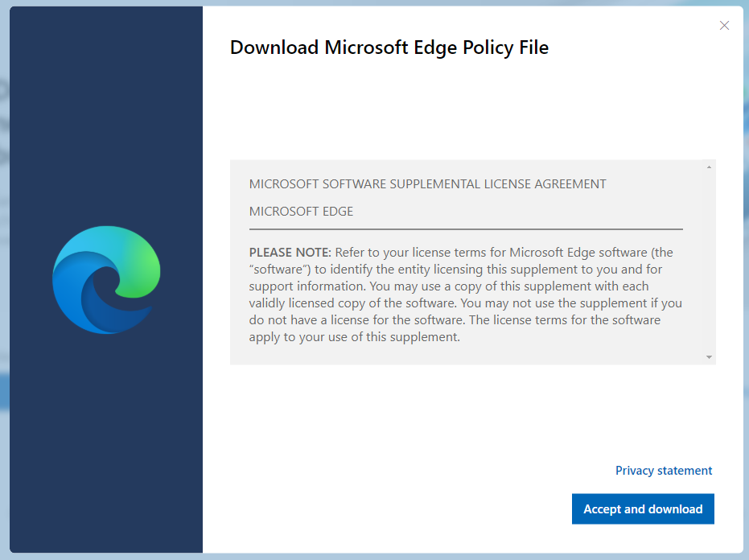
Task: Click the scrollbar track in license box
Action: [709, 261]
